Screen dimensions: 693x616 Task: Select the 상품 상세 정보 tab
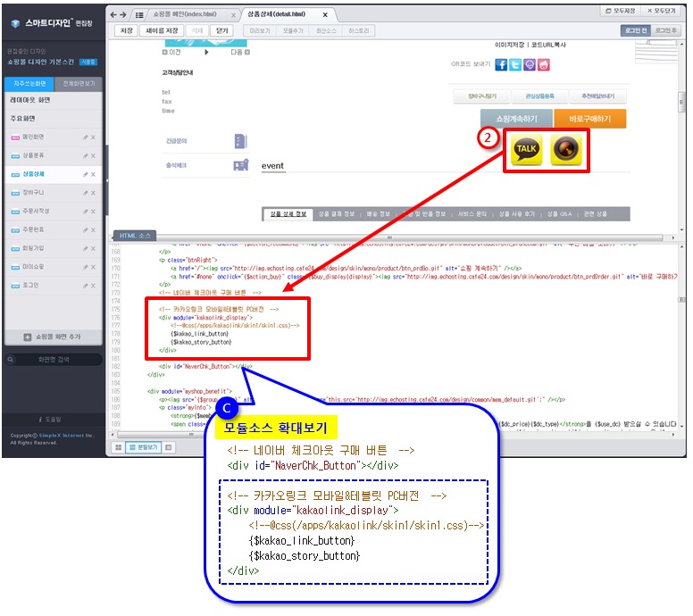pos(288,215)
